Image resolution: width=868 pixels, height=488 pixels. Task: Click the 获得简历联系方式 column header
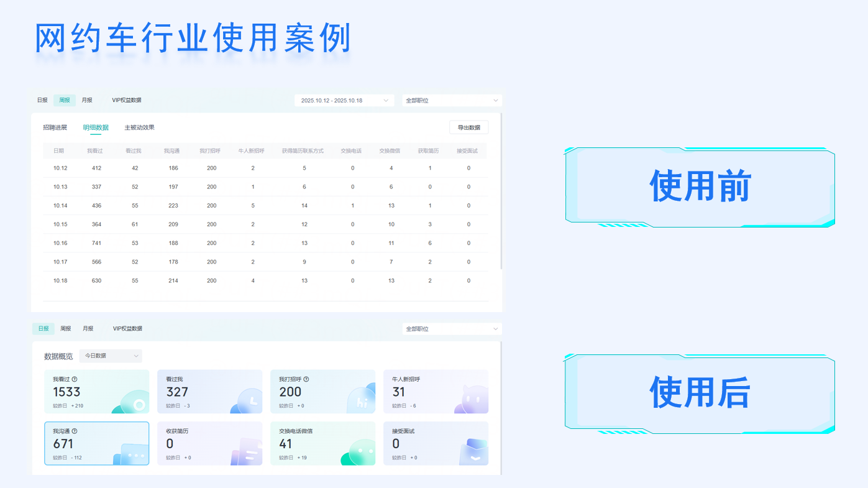303,151
